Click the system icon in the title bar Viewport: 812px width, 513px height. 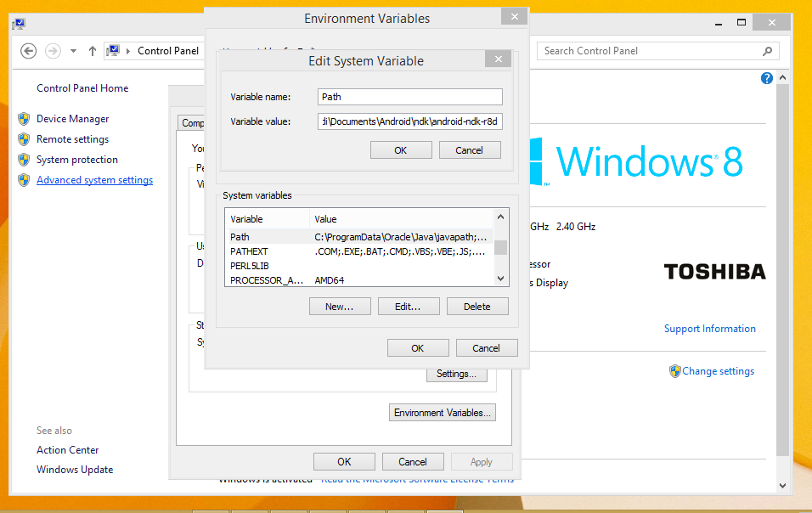(20, 23)
